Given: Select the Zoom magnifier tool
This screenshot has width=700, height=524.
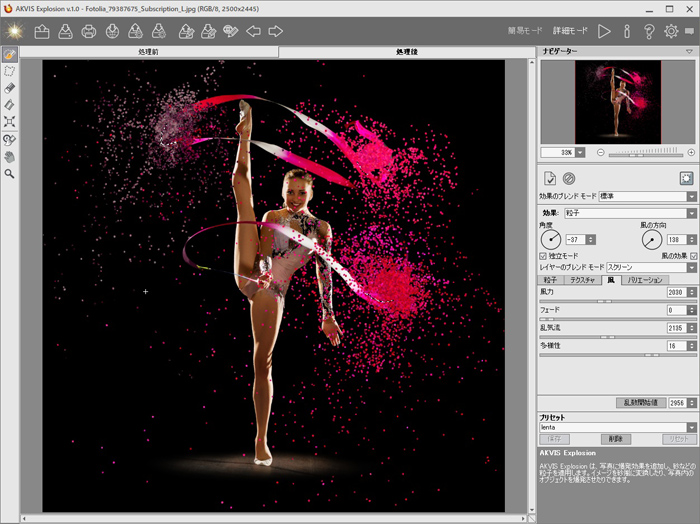Looking at the screenshot, I should (10, 173).
